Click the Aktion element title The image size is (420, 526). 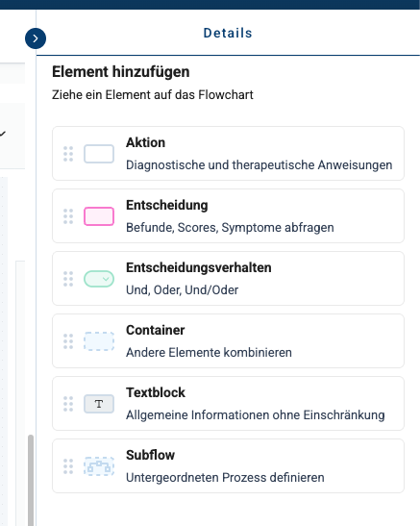(145, 142)
